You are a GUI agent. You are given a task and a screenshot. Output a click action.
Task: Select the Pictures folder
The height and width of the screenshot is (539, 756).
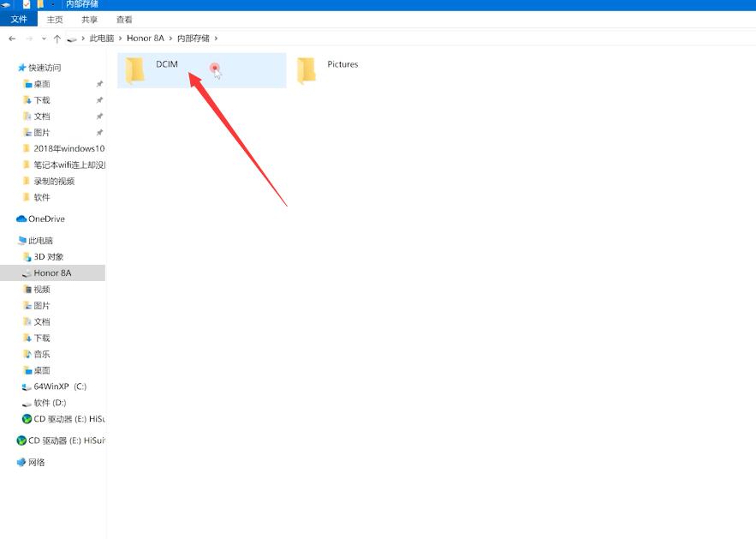click(x=328, y=70)
